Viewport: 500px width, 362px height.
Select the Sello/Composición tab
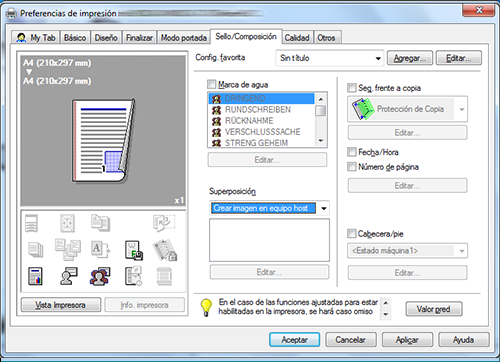point(246,36)
